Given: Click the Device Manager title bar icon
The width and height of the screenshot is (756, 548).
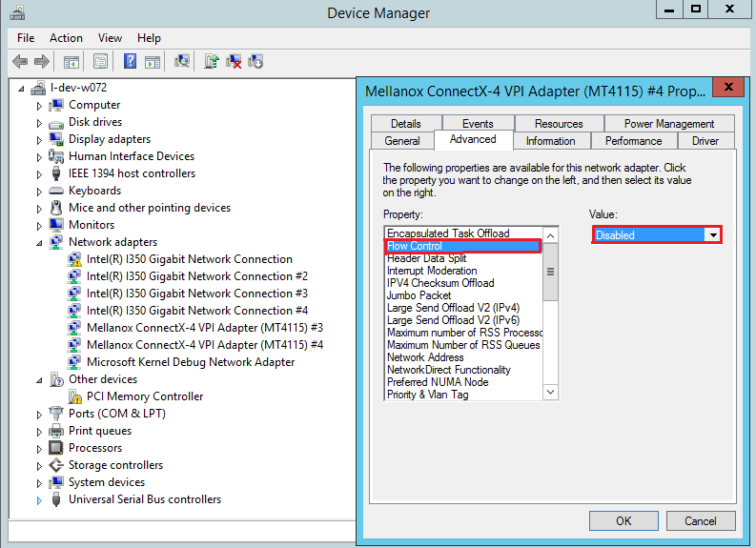Looking at the screenshot, I should [17, 12].
